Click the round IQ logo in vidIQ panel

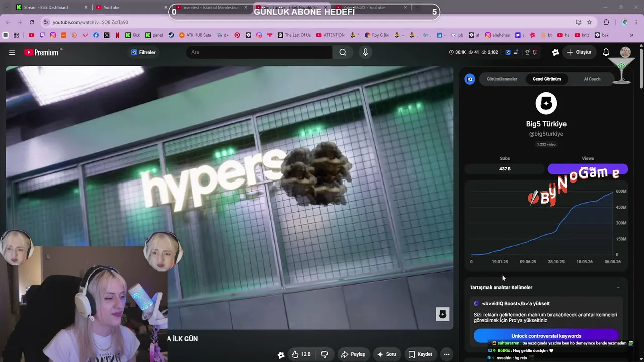click(470, 79)
